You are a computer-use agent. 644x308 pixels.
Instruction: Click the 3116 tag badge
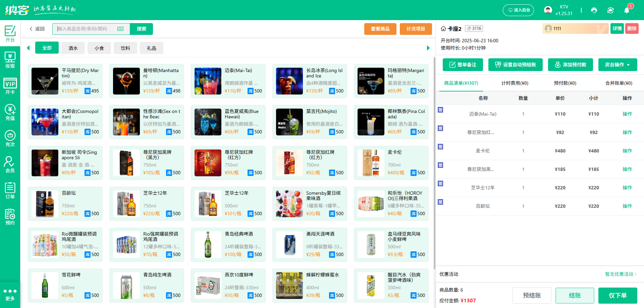[474, 28]
